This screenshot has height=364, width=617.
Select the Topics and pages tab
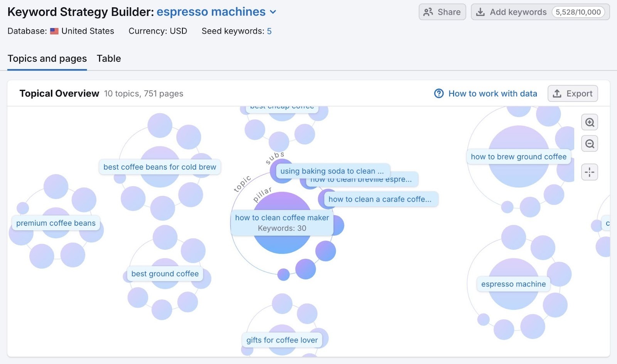[47, 59]
